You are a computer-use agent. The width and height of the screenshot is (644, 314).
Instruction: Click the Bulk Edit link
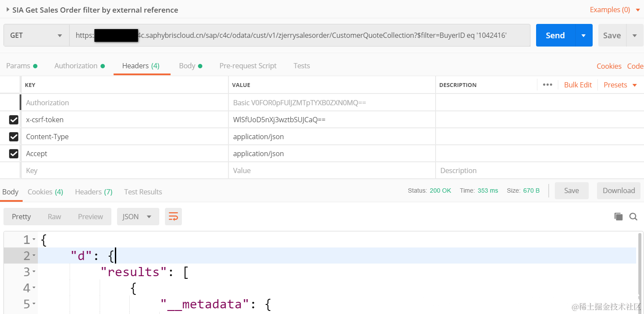pos(578,85)
